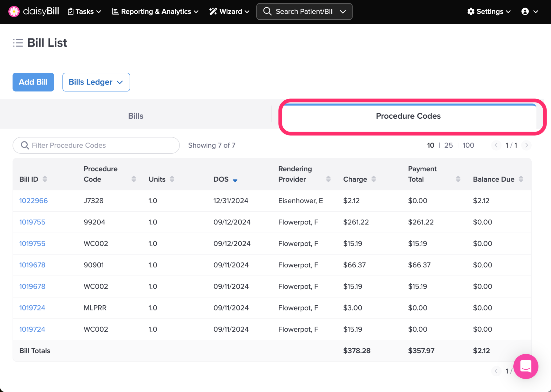
Task: Show 100 rows per page
Action: [468, 145]
